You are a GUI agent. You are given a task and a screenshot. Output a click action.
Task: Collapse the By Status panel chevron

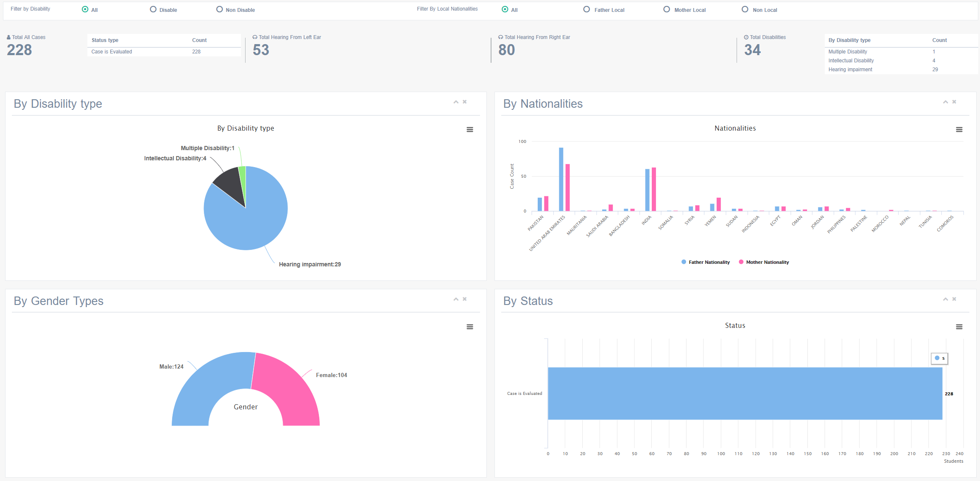[945, 299]
